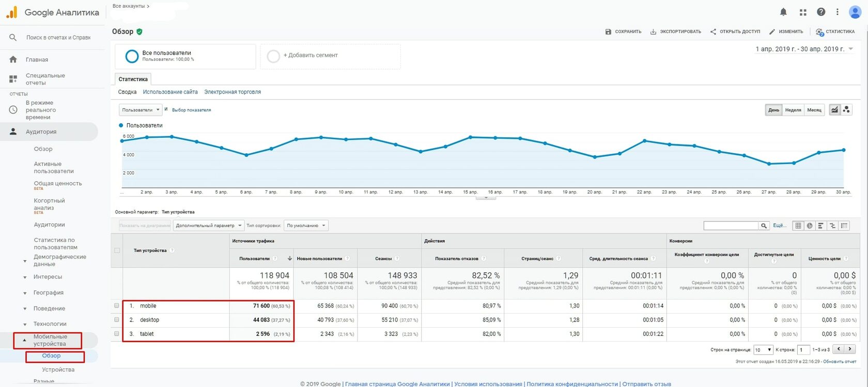
Task: Click the Главная home icon
Action: point(13,60)
